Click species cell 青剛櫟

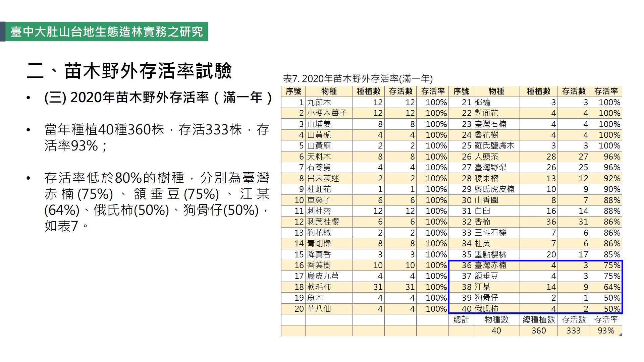pos(329,243)
